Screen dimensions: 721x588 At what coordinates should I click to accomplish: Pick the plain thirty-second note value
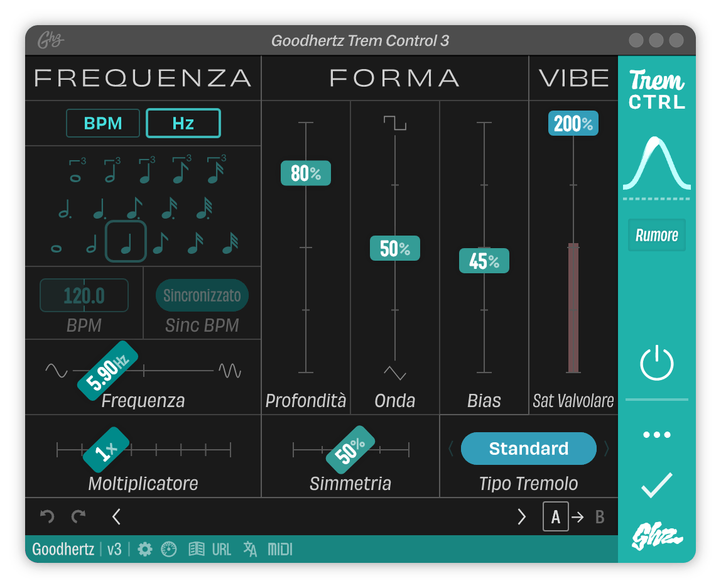pyautogui.click(x=230, y=243)
